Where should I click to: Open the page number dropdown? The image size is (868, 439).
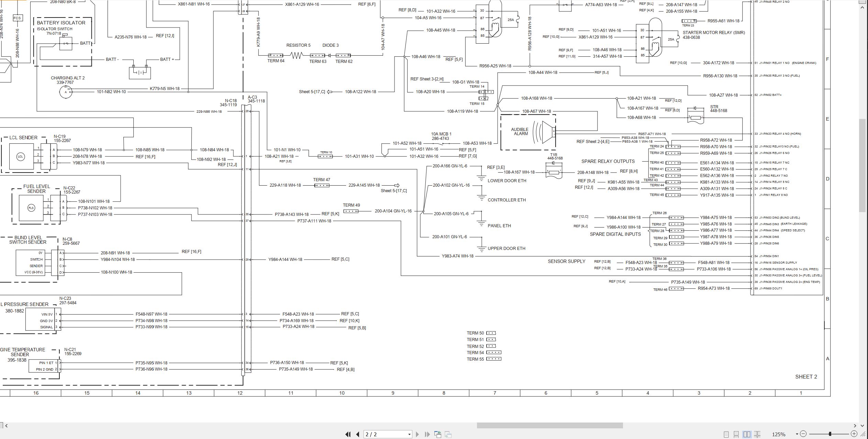coord(409,435)
